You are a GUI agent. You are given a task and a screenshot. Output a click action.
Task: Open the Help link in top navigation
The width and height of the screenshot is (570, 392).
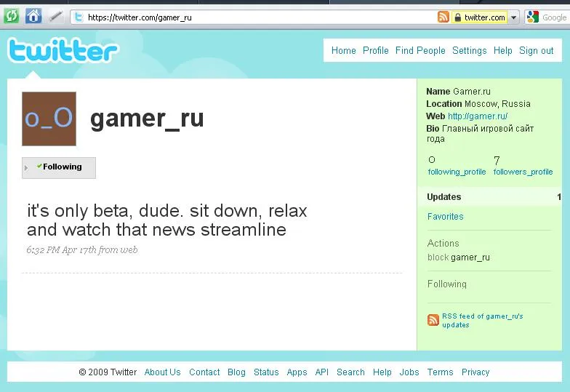click(x=503, y=51)
